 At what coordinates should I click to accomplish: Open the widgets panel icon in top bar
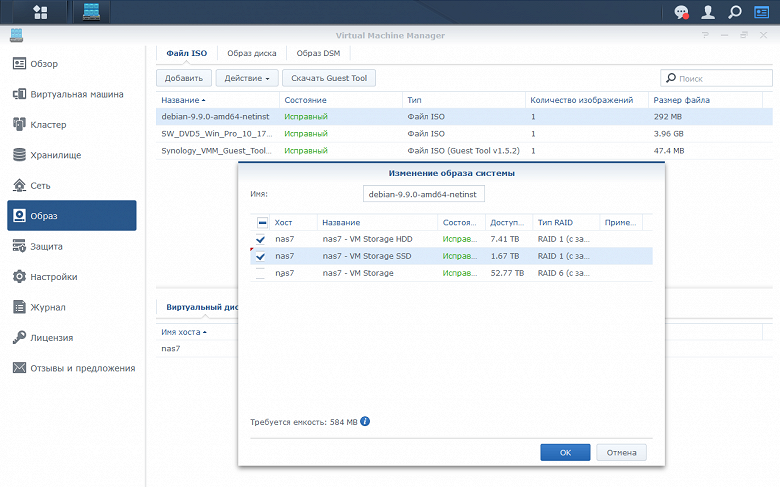763,12
